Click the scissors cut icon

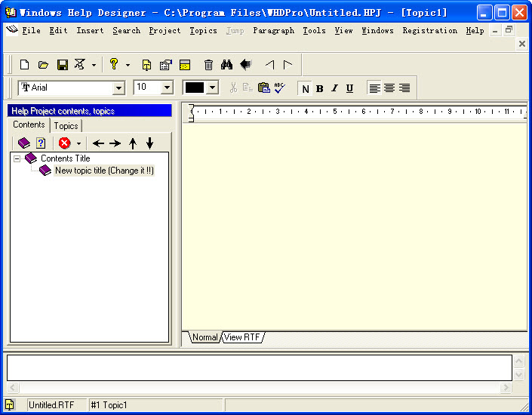point(233,88)
